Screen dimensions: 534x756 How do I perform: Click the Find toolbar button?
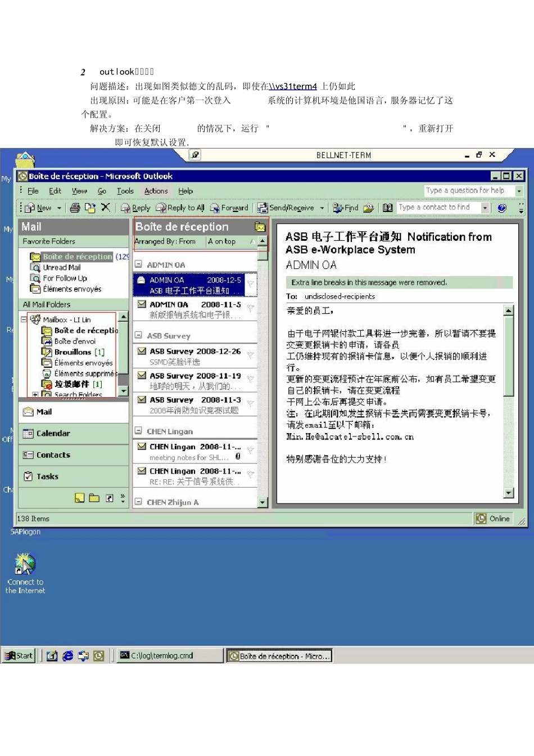346,208
